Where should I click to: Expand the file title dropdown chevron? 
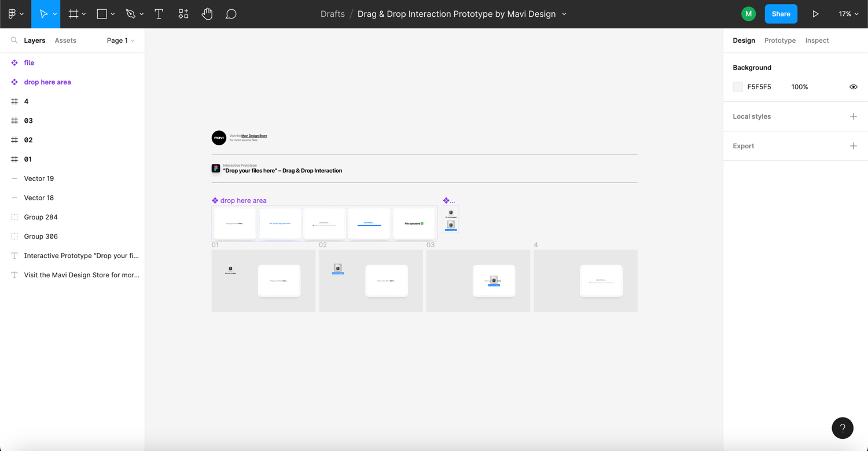(x=564, y=14)
